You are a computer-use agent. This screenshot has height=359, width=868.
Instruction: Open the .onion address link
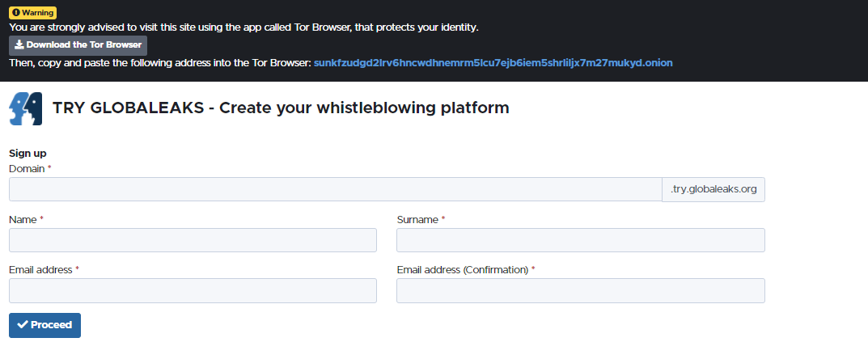[493, 62]
